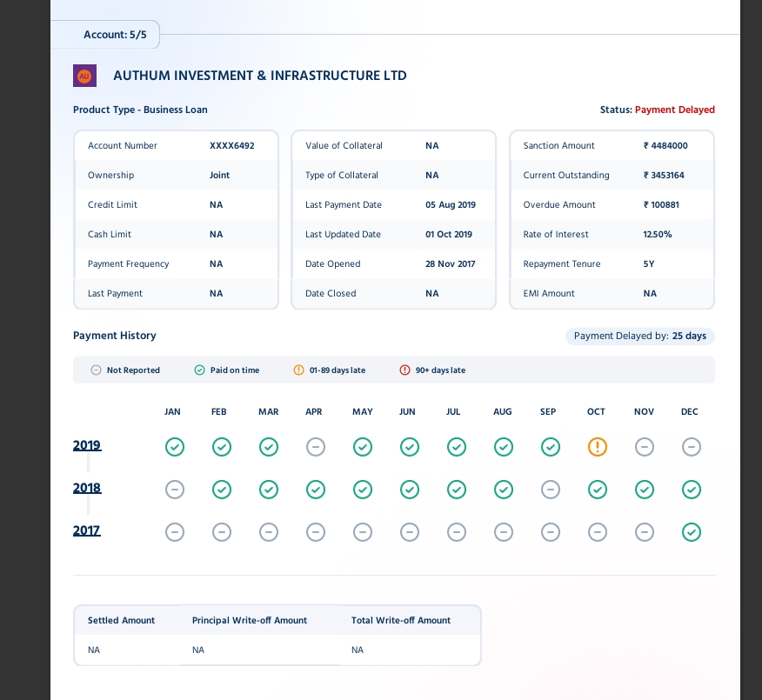Select the 2018 year link
This screenshot has height=700, width=762.
click(x=87, y=488)
